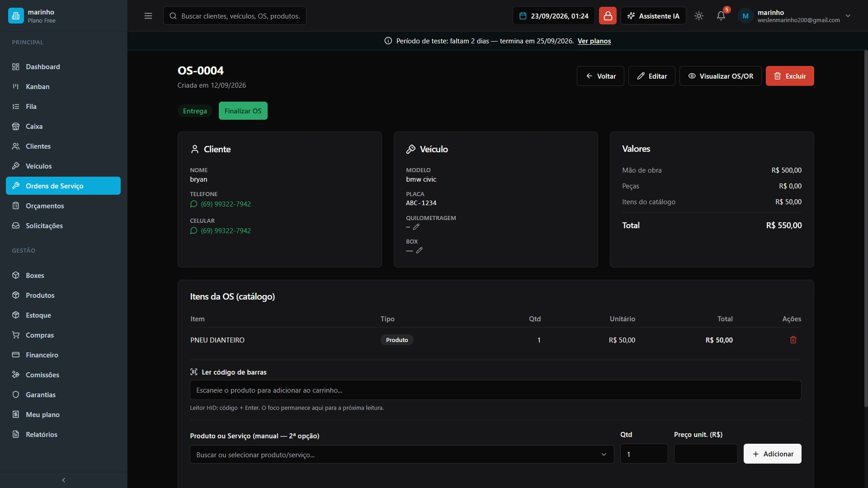This screenshot has height=488, width=868.
Task: Delete PNEU DIANTEIRO row with trash icon
Action: coord(793,340)
